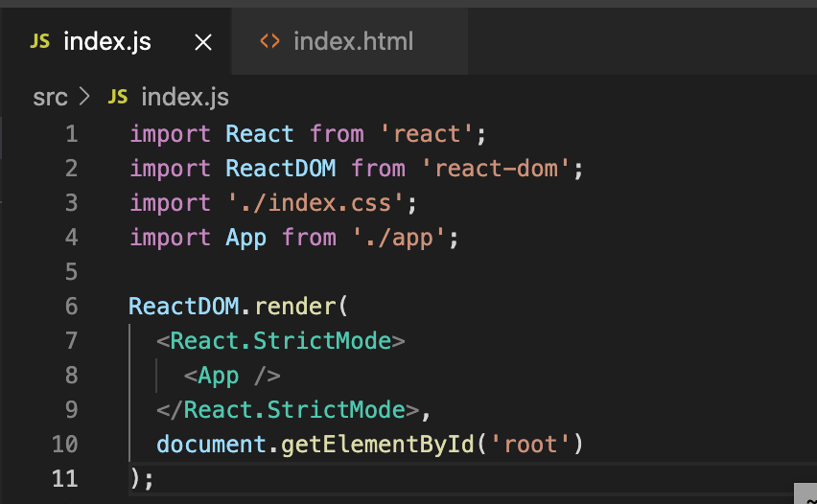The height and width of the screenshot is (504, 817).
Task: Click line number 2 in the gutter
Action: tap(72, 169)
